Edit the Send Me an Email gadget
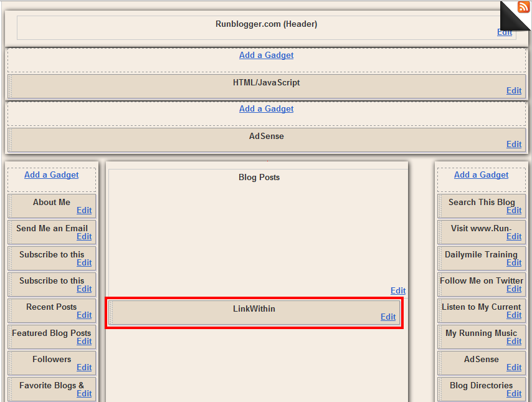Screen dimensions: 532x402 pos(84,237)
